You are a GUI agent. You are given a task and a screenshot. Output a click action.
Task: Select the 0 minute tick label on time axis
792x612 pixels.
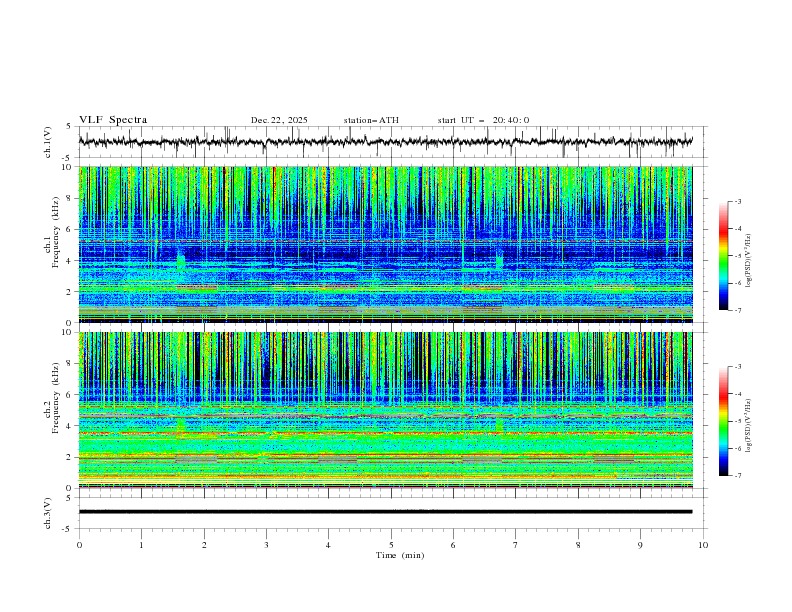(x=79, y=544)
